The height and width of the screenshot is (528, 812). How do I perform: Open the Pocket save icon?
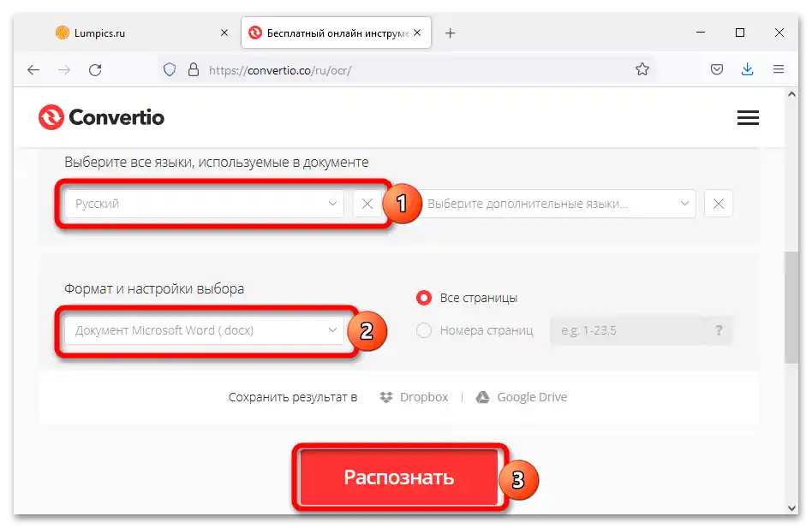(x=717, y=69)
